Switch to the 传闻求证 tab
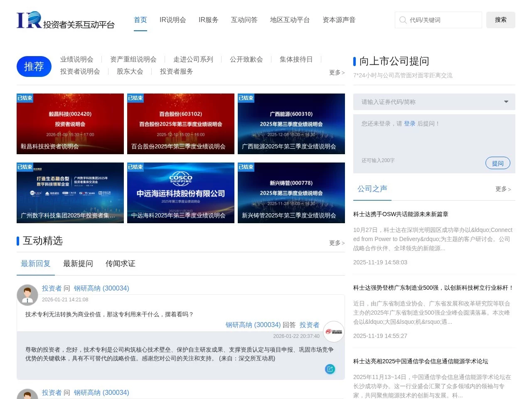Image resolution: width=532 pixels, height=399 pixels. 120,264
